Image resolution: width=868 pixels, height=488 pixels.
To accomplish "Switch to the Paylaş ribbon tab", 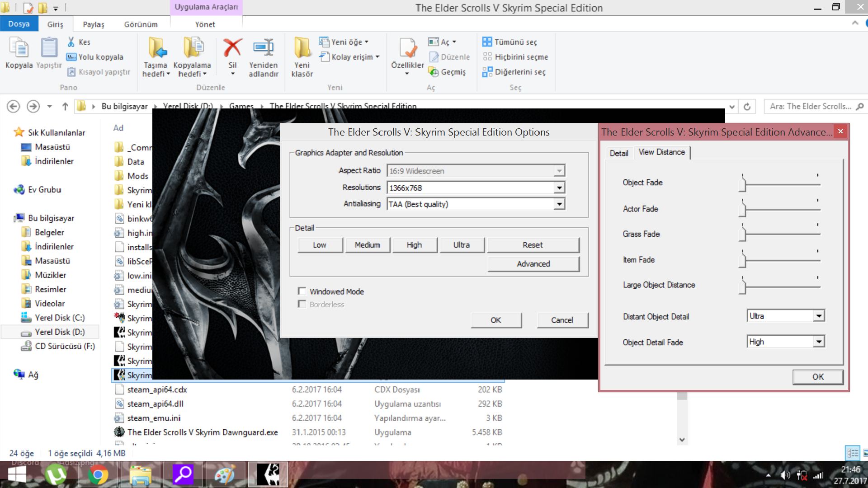I will [x=94, y=24].
